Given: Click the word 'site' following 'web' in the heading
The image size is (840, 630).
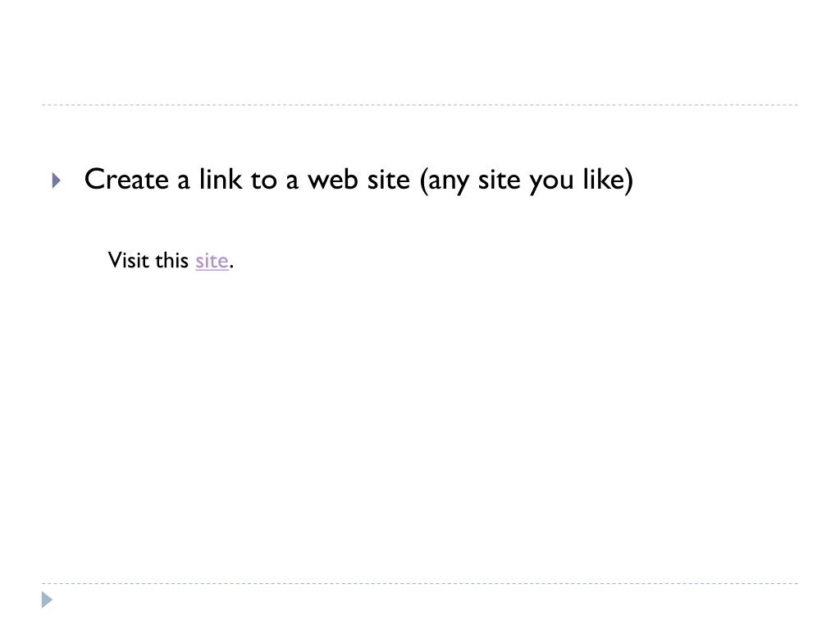Looking at the screenshot, I should (x=388, y=180).
